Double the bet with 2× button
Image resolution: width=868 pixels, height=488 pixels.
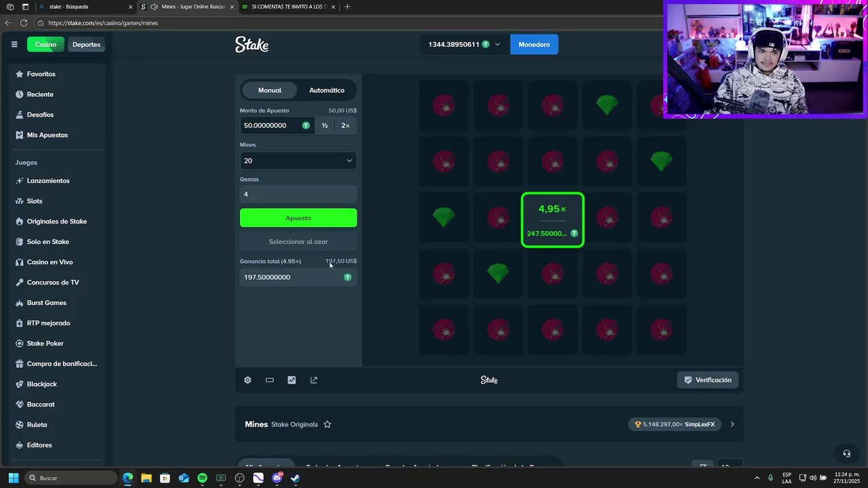345,125
